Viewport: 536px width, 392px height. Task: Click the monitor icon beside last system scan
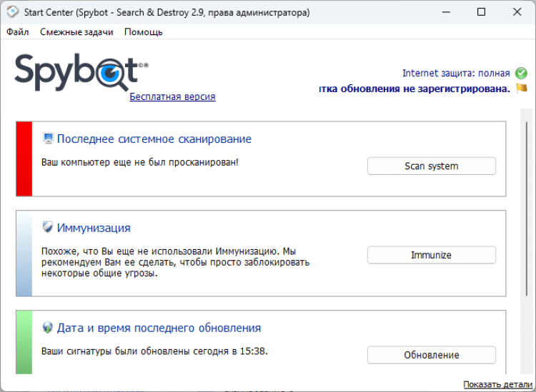pyautogui.click(x=48, y=139)
